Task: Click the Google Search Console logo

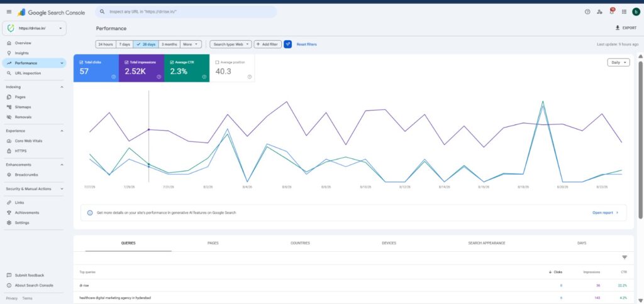Action: pos(52,13)
